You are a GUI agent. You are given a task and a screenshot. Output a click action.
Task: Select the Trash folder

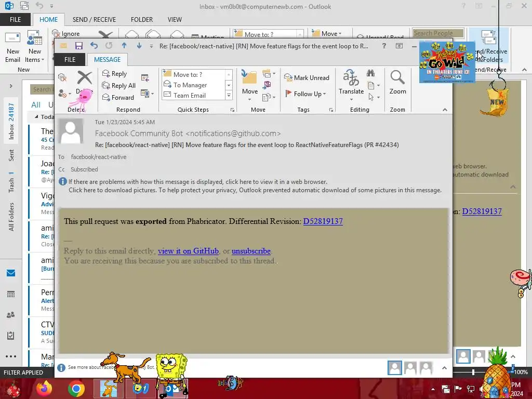tap(11, 182)
